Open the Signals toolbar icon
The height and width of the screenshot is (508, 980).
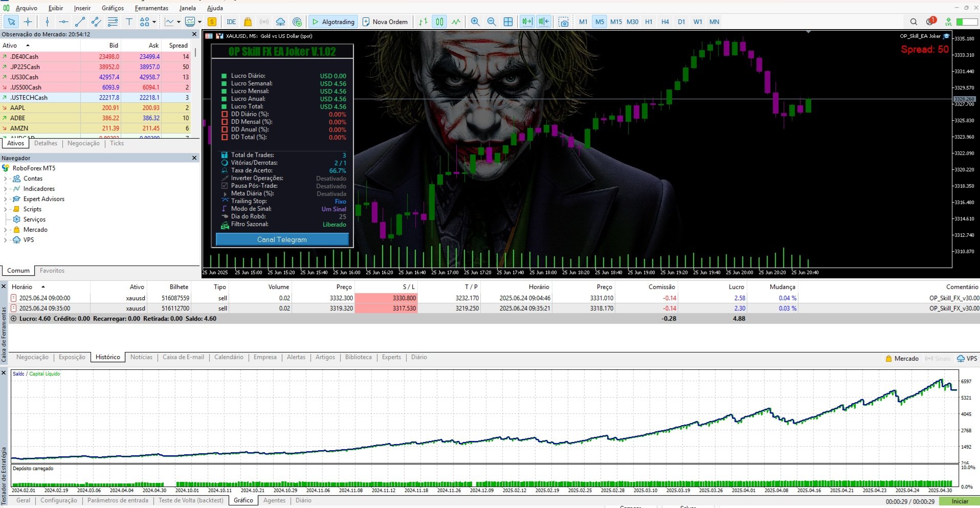pyautogui.click(x=264, y=21)
